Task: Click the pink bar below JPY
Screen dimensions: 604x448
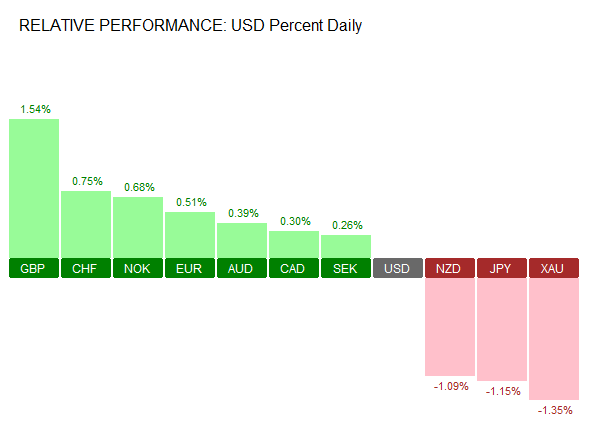Action: [502, 329]
